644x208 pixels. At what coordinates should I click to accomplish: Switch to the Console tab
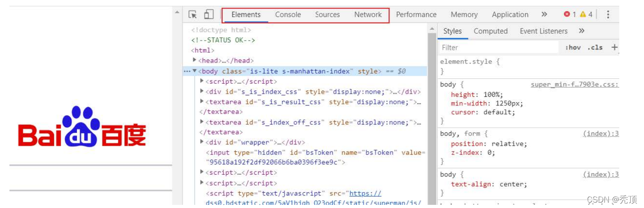tap(288, 14)
